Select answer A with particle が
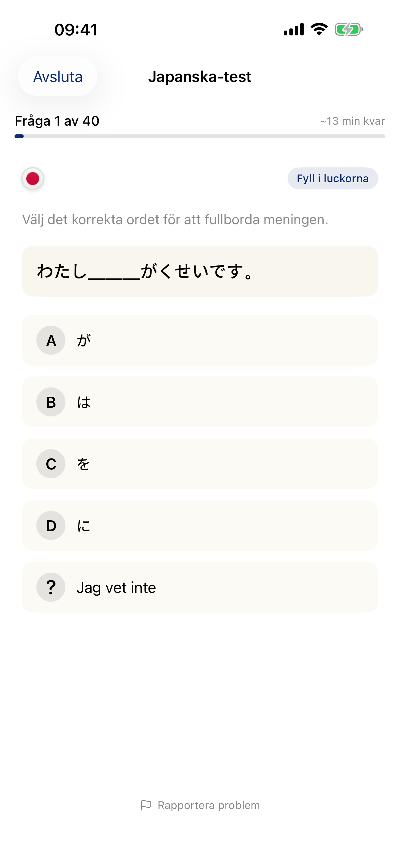The height and width of the screenshot is (868, 400). 200,340
